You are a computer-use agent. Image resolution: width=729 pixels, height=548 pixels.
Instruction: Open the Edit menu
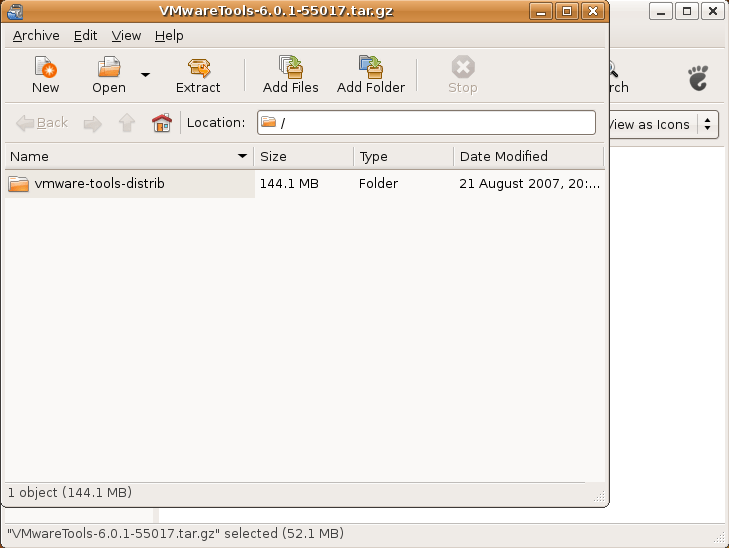86,36
